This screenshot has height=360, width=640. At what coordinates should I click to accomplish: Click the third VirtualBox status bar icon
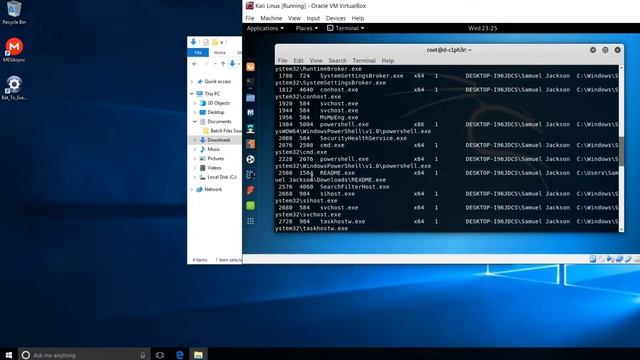tap(611, 259)
